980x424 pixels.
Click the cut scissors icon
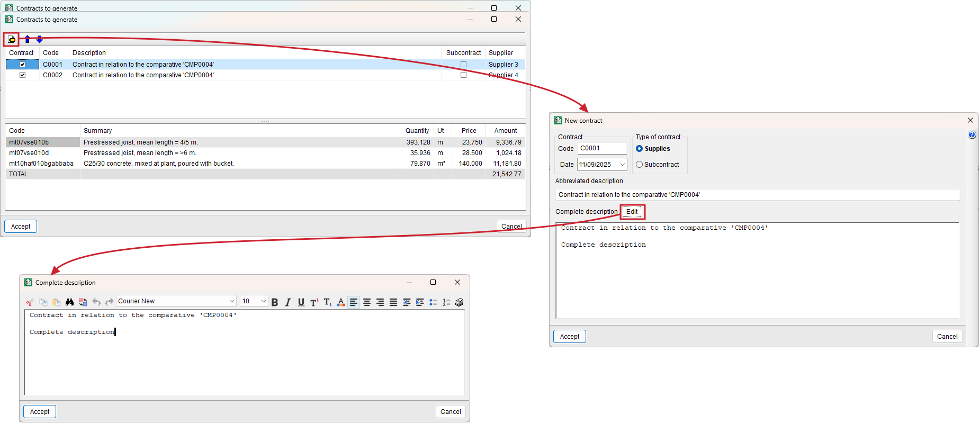pyautogui.click(x=30, y=302)
